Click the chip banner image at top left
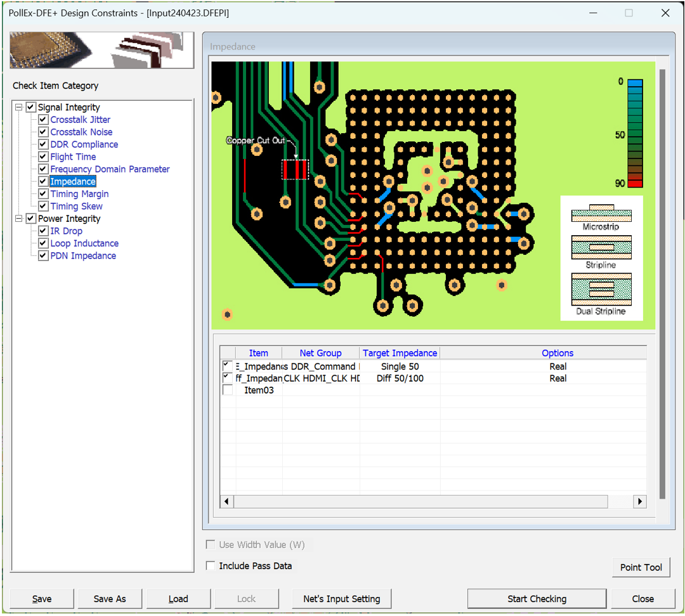This screenshot has height=616, width=685. pyautogui.click(x=97, y=51)
